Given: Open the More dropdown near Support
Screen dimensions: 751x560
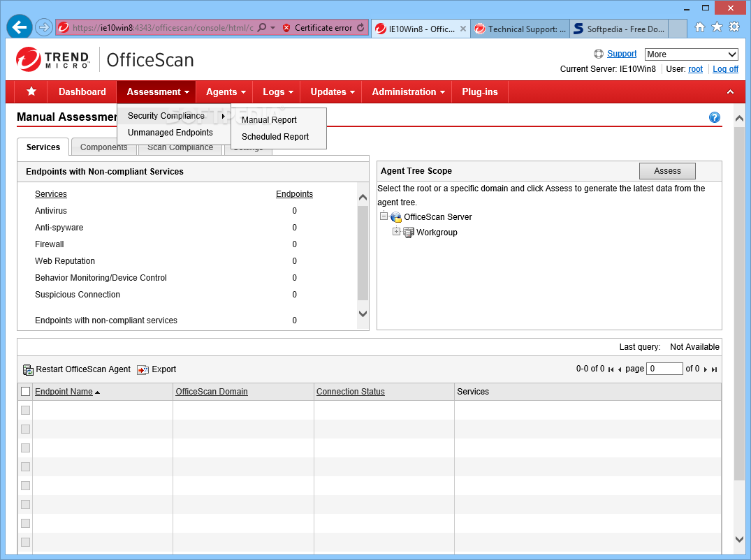Looking at the screenshot, I should [x=691, y=54].
